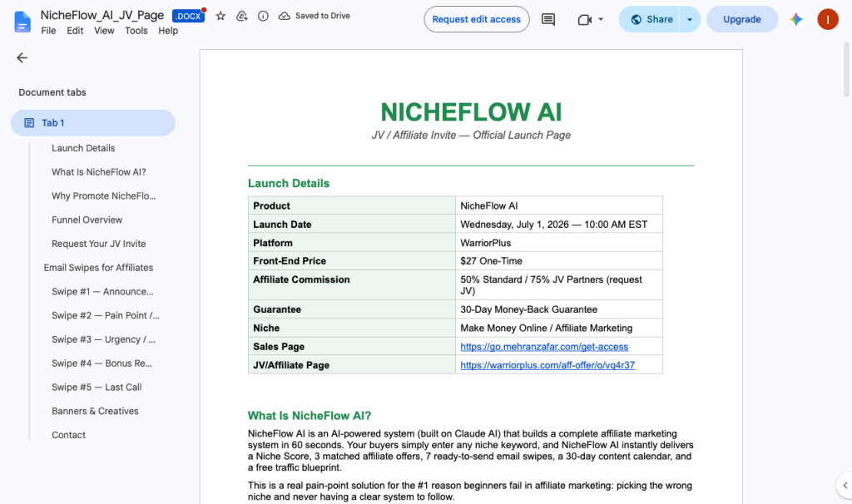Image resolution: width=852 pixels, height=504 pixels.
Task: Click Request edit access button
Action: pos(477,20)
